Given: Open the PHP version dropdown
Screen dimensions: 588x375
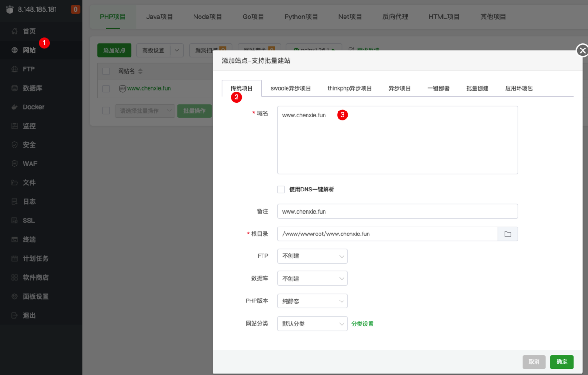Looking at the screenshot, I should 312,301.
